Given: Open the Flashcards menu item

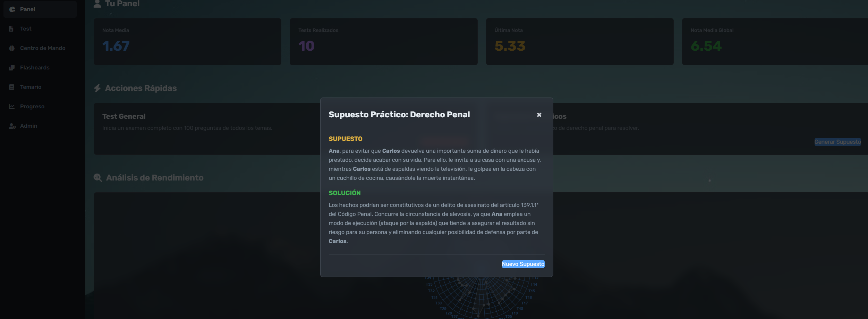Looking at the screenshot, I should [x=35, y=68].
